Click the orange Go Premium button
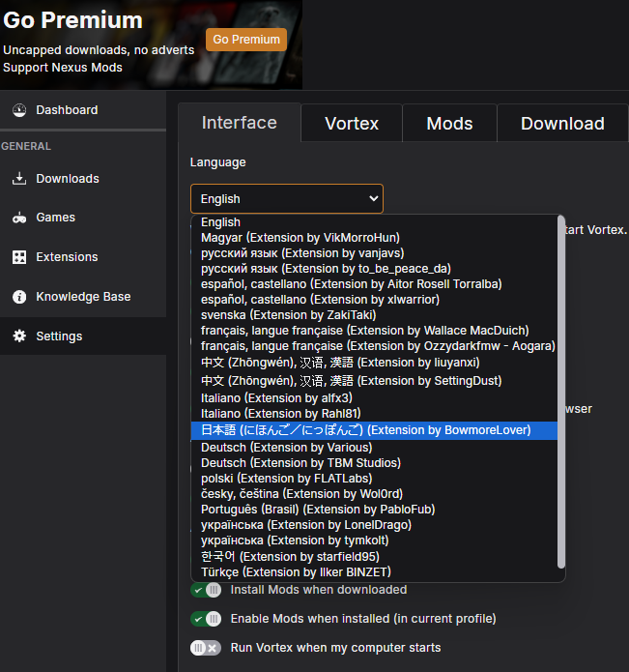The width and height of the screenshot is (629, 672). tap(246, 40)
